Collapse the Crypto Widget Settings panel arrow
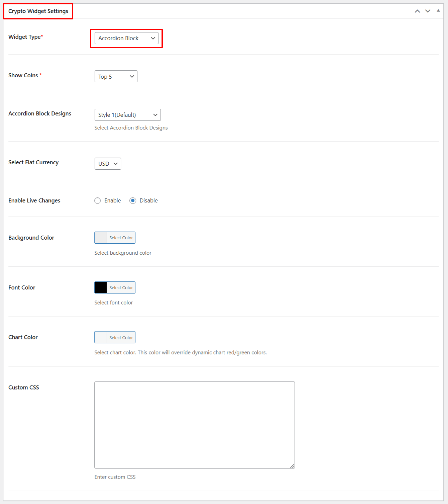 [438, 11]
